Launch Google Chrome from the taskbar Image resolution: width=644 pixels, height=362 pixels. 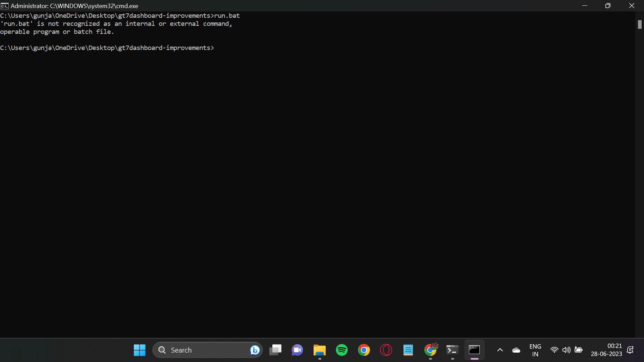pos(364,350)
